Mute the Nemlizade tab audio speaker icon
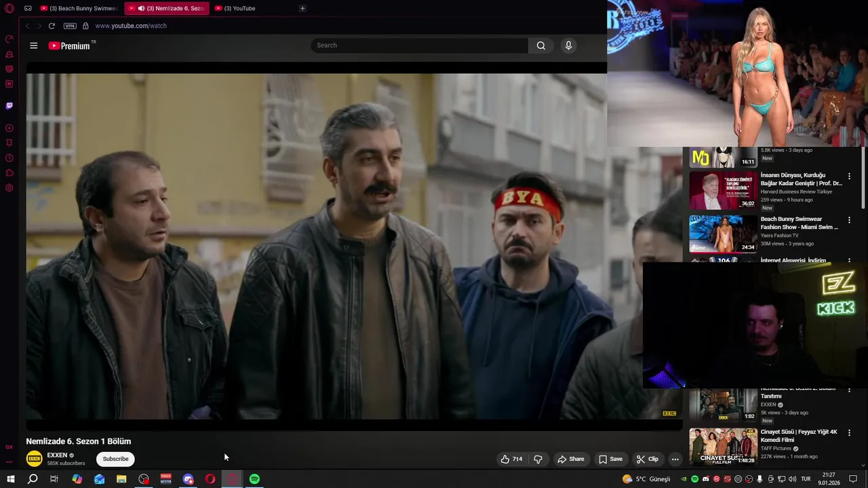 141,8
